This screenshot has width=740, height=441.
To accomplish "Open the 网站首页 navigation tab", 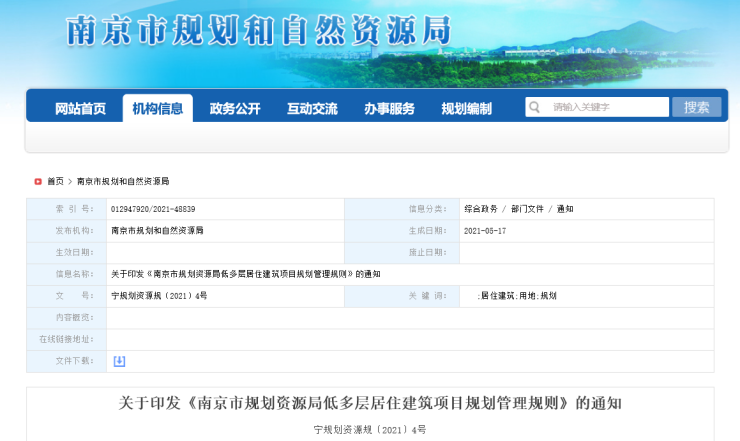I will [80, 109].
